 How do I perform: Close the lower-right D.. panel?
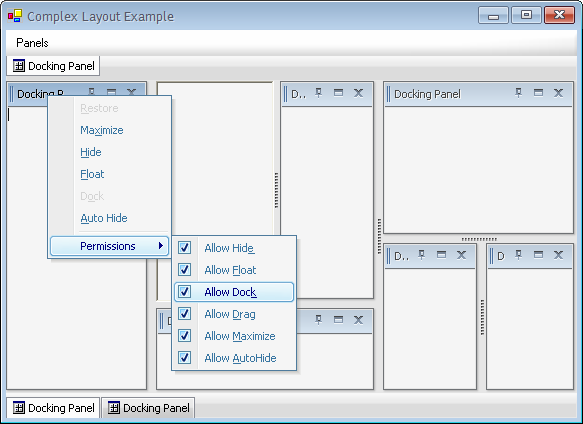pos(461,255)
